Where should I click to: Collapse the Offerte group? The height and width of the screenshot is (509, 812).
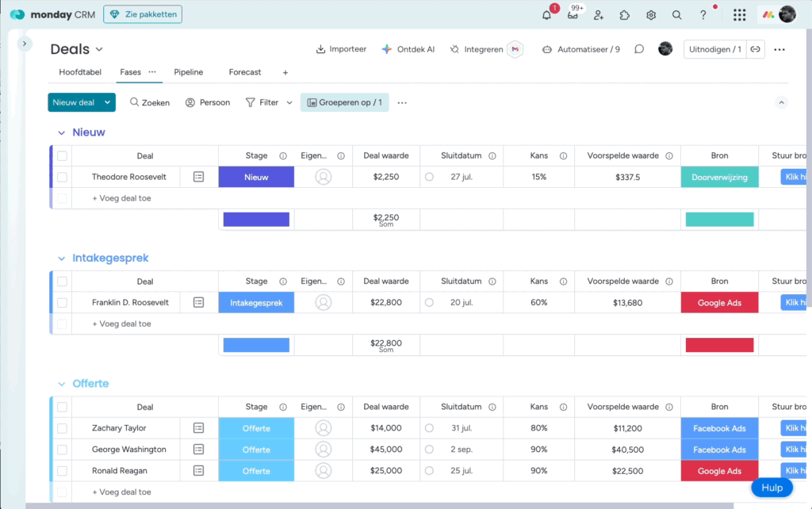[62, 385]
